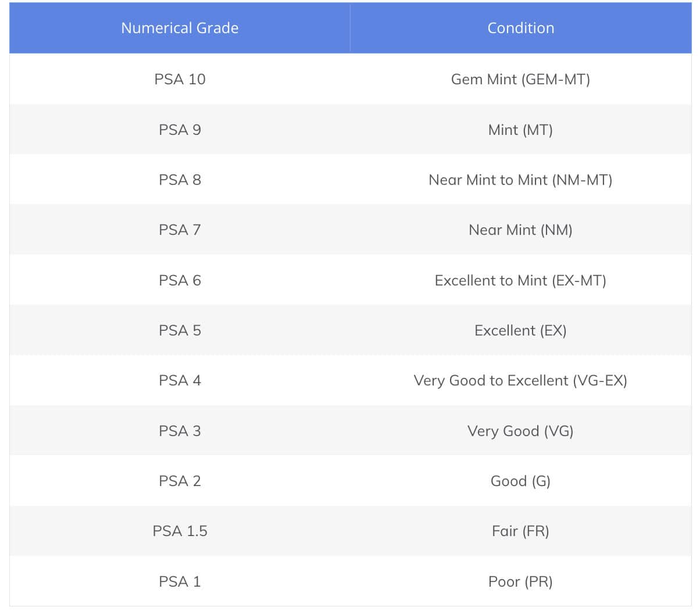Click the Numerical Grade column header
The image size is (700, 614).
tap(180, 28)
